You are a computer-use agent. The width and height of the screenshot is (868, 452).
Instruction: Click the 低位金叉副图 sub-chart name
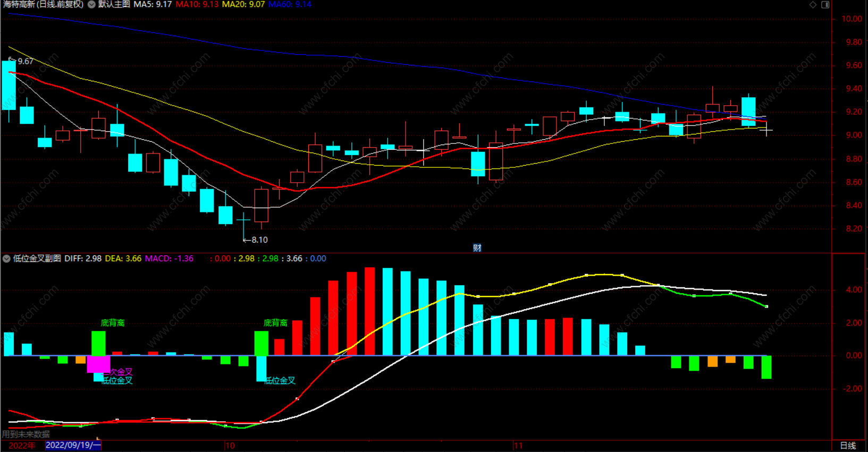click(37, 259)
